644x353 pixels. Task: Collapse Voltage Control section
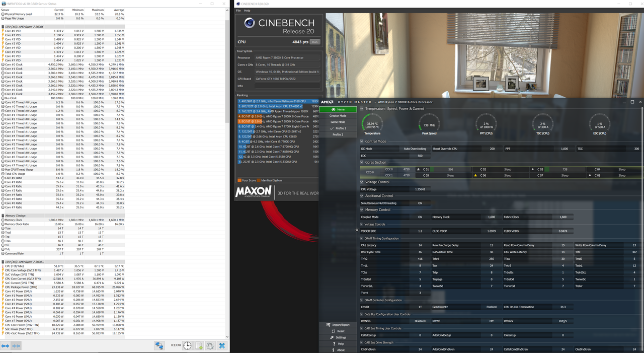pos(362,182)
